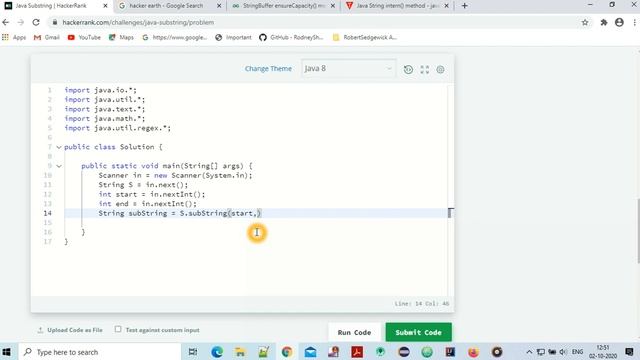Reload the HackerRank page
This screenshot has height=360, width=640.
point(36,22)
